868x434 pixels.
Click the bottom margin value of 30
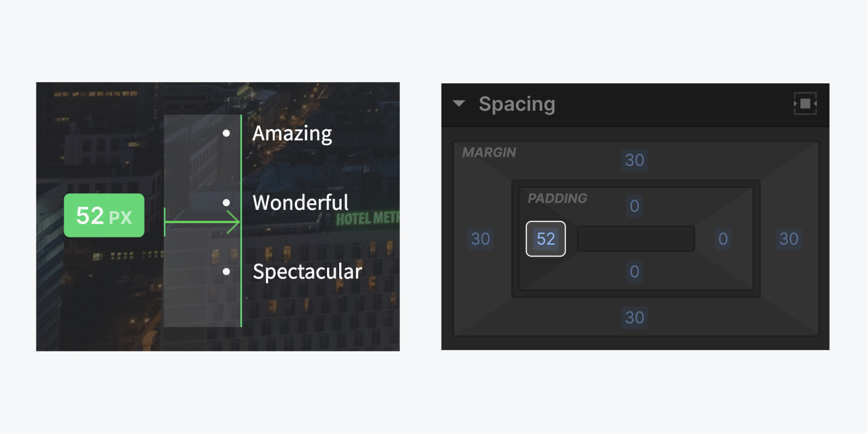point(634,318)
